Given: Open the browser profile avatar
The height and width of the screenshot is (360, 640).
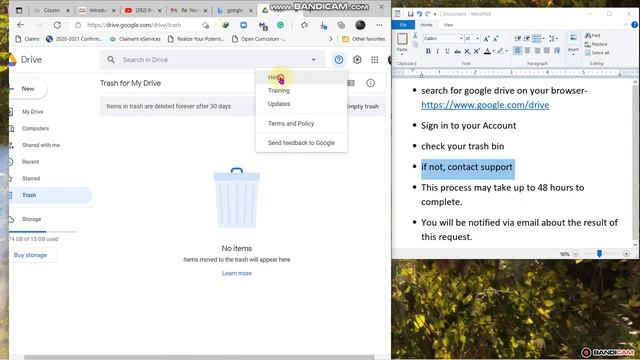Looking at the screenshot, I should click(360, 25).
